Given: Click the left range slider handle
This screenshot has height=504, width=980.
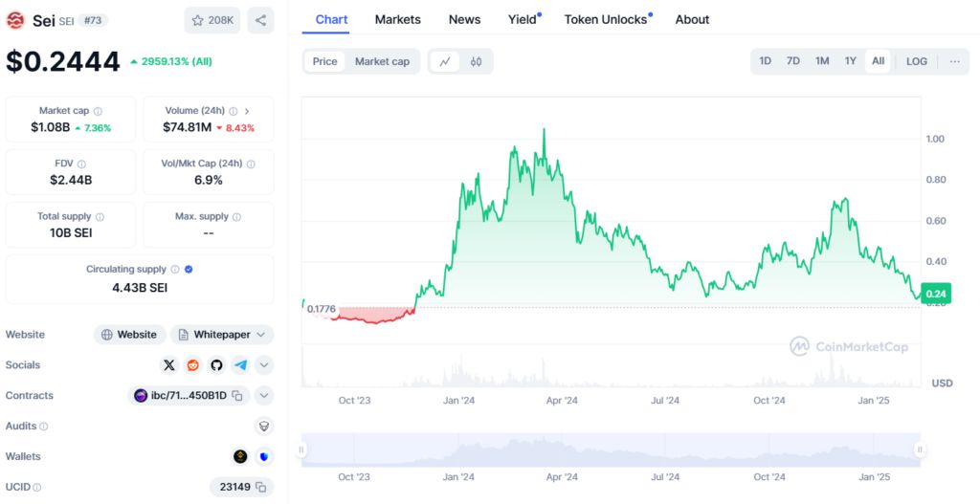Looking at the screenshot, I should click(301, 449).
